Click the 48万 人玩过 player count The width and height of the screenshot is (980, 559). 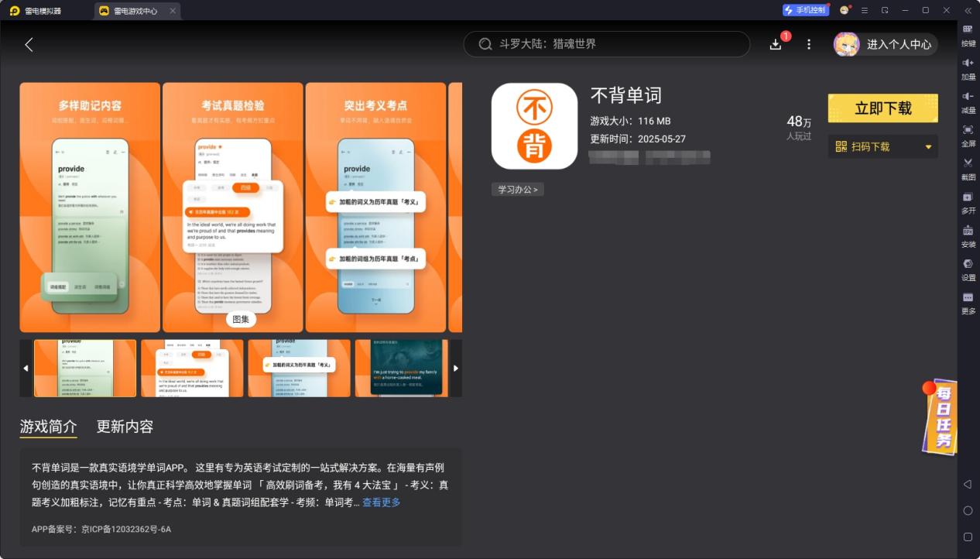coord(799,128)
